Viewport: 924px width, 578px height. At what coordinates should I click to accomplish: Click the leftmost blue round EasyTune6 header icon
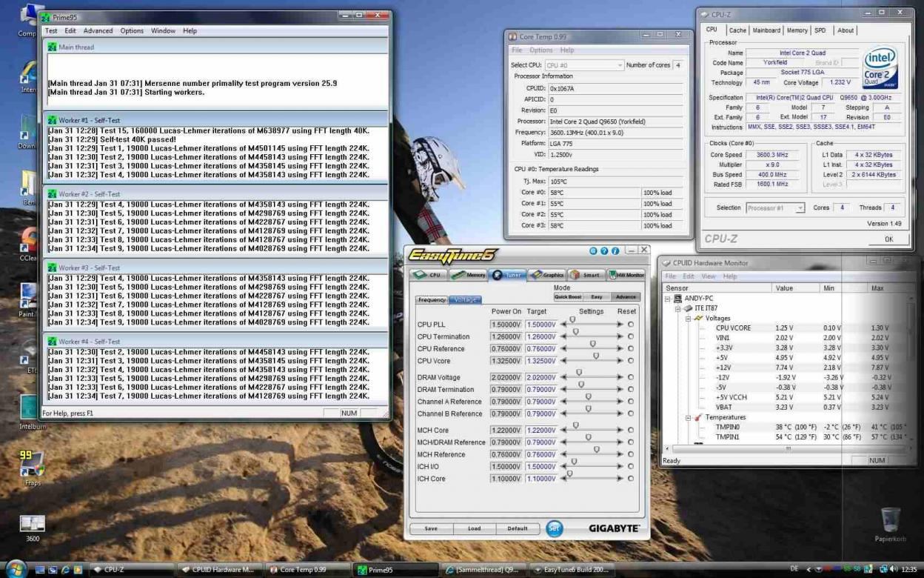tap(594, 251)
